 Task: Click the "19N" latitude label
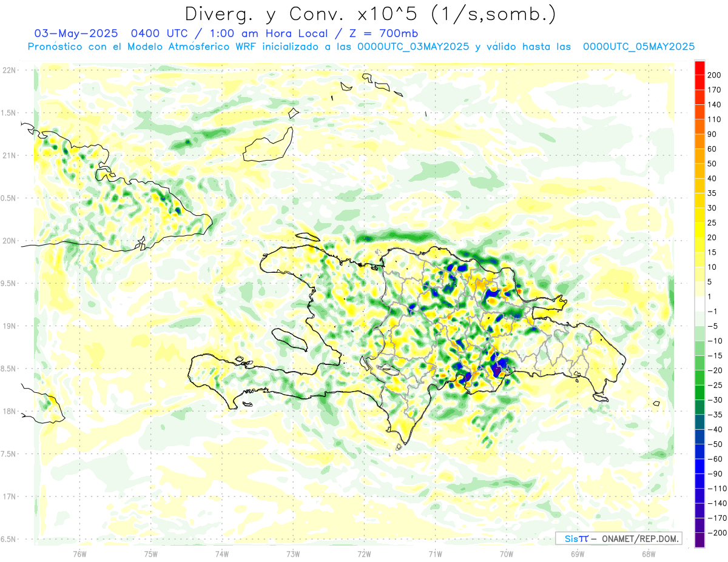(9, 326)
